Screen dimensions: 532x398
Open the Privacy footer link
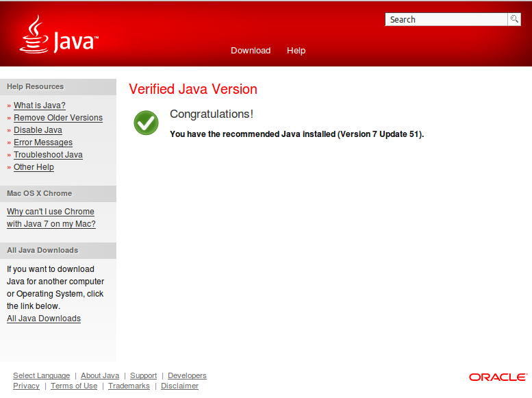[27, 386]
